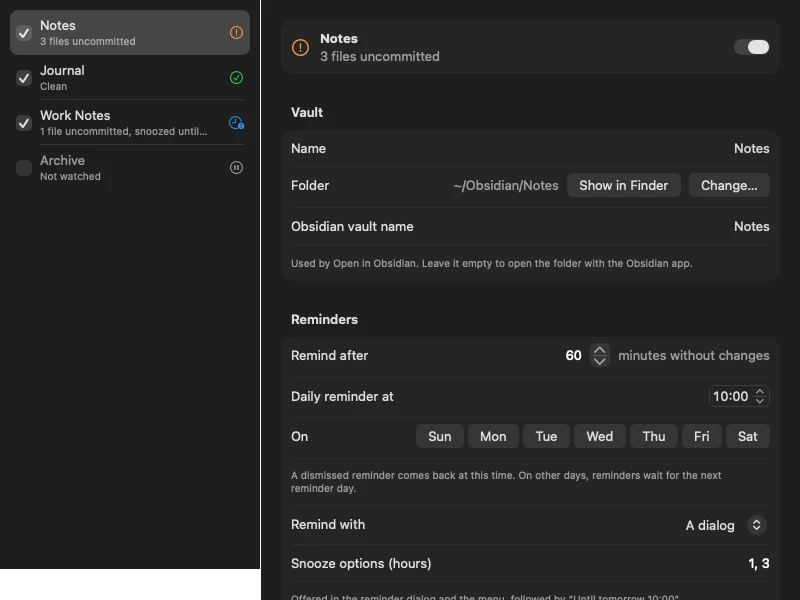The height and width of the screenshot is (600, 800).
Task: Uncheck the Journal vault checkbox
Action: point(24,78)
